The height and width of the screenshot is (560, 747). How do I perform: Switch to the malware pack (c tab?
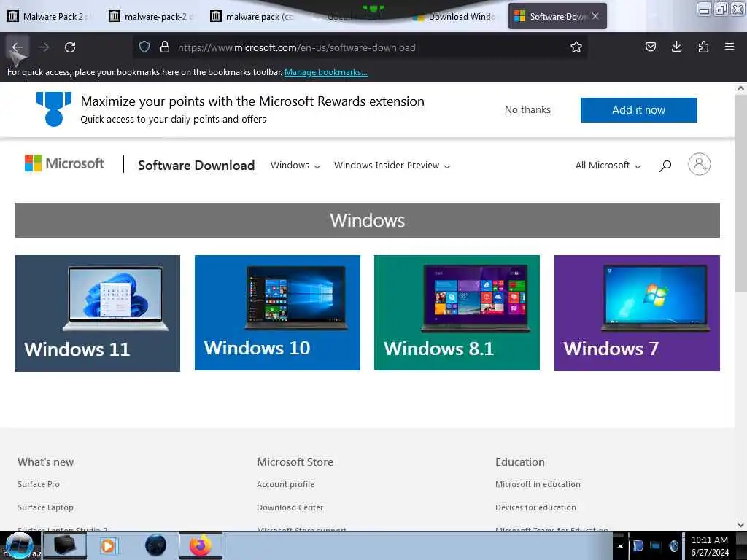click(252, 16)
